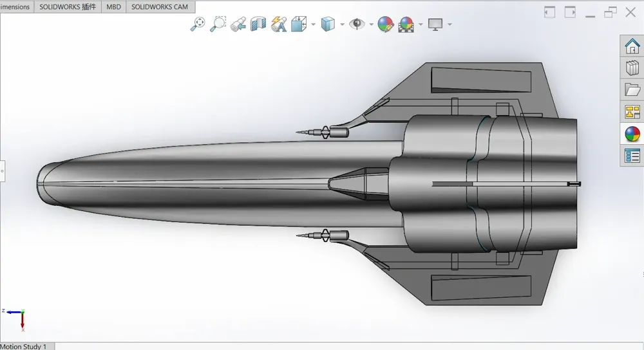644x350 pixels.
Task: Toggle the Hide/Show Items eye icon
Action: tap(357, 24)
